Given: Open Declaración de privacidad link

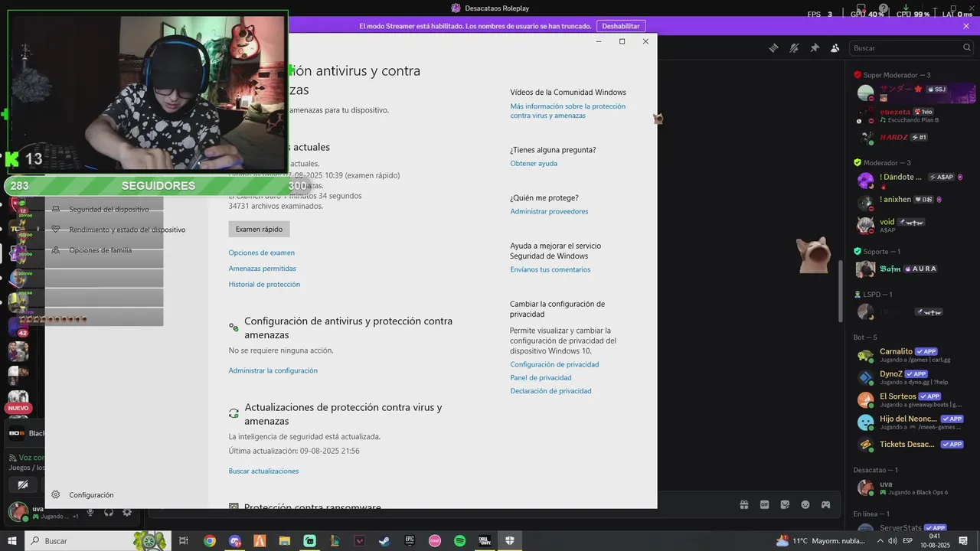Looking at the screenshot, I should [x=550, y=391].
